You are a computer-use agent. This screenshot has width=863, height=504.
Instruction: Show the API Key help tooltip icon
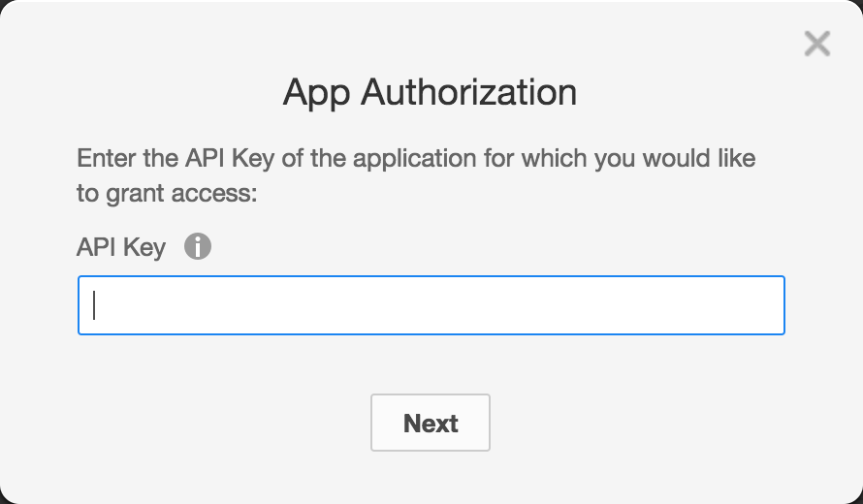click(198, 246)
